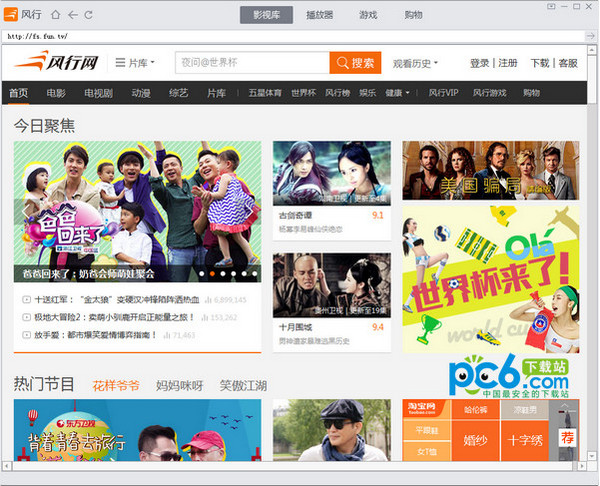Go back with the left arrow icon
Viewport: 600px width, 486px height.
click(73, 15)
